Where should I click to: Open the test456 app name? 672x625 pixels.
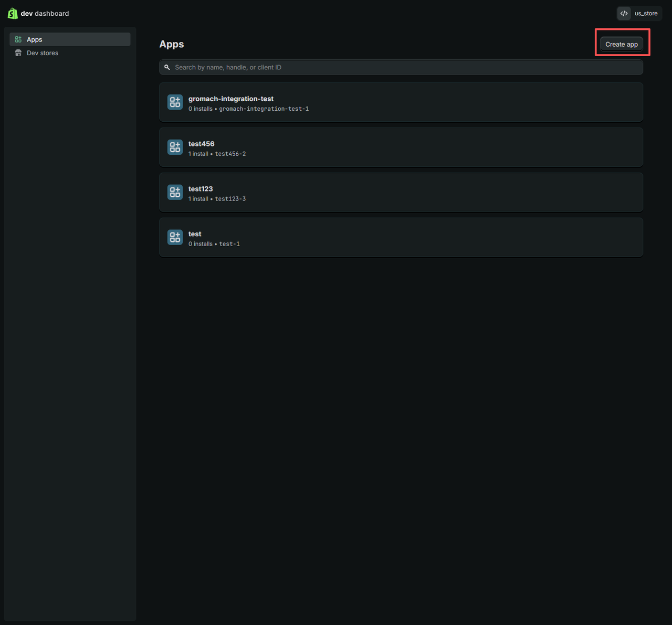pos(201,144)
